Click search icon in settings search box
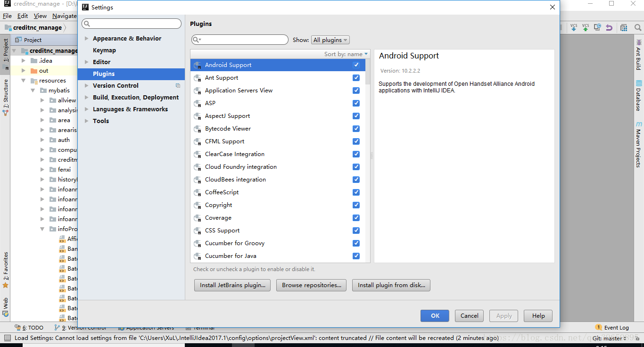Screen dimensions: 644x347 pos(87,24)
